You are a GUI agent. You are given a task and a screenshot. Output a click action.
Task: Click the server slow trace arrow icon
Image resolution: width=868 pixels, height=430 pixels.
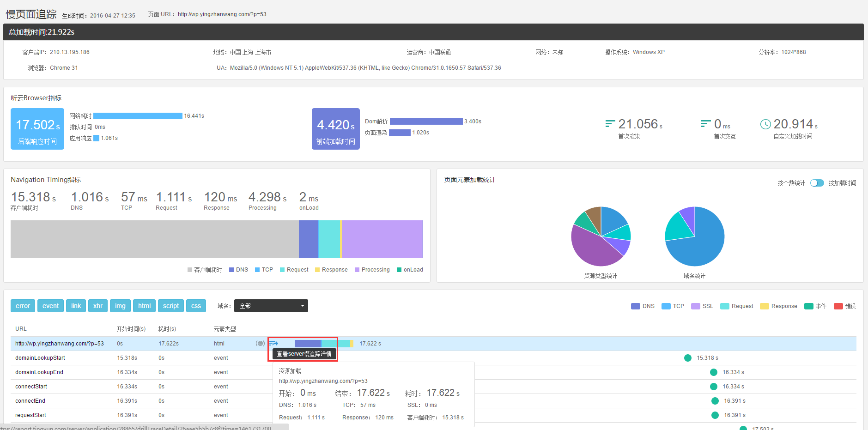click(x=273, y=343)
